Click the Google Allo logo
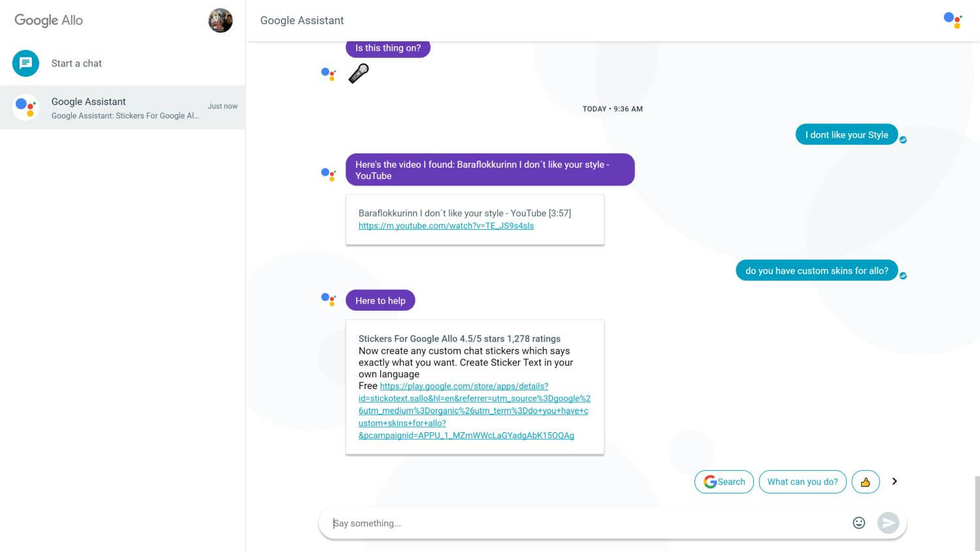The height and width of the screenshot is (551, 980). coord(49,20)
